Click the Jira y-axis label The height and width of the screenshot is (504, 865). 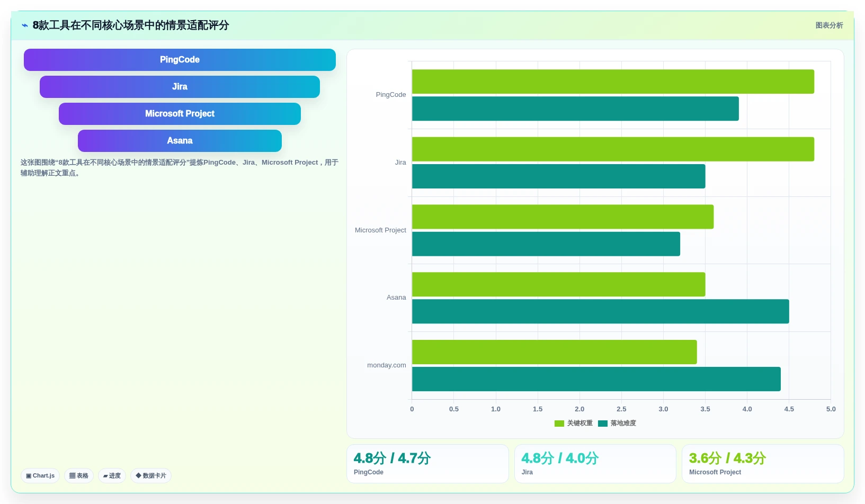[x=400, y=163]
